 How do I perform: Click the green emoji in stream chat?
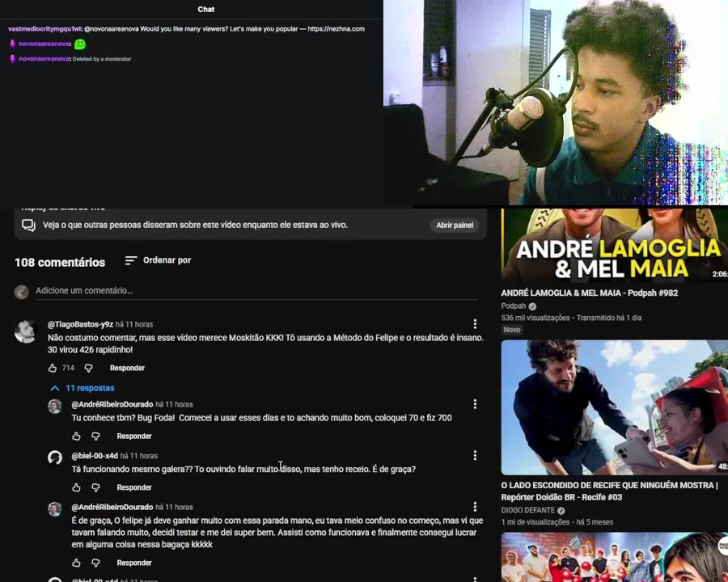coord(80,44)
